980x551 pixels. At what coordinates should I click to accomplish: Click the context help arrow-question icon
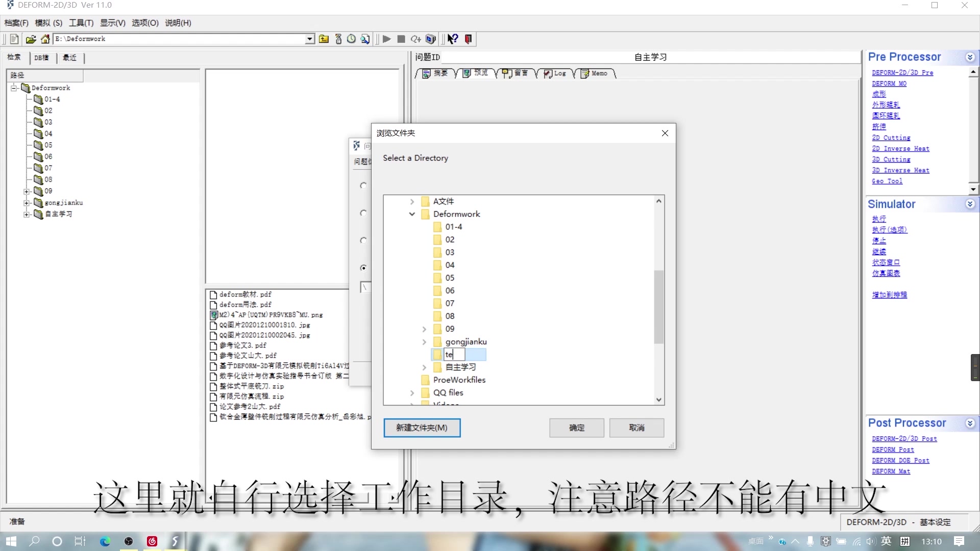(x=453, y=39)
